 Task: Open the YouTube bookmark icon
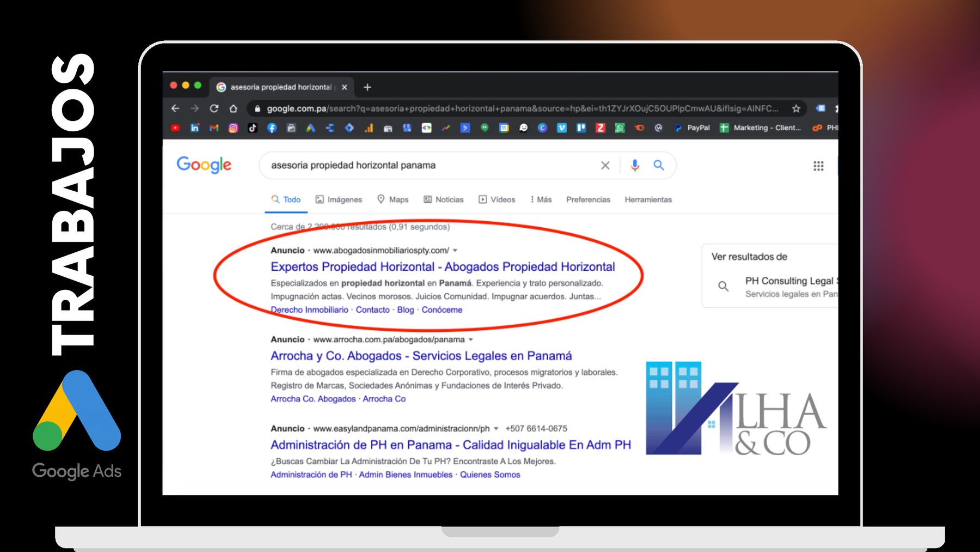click(x=175, y=128)
